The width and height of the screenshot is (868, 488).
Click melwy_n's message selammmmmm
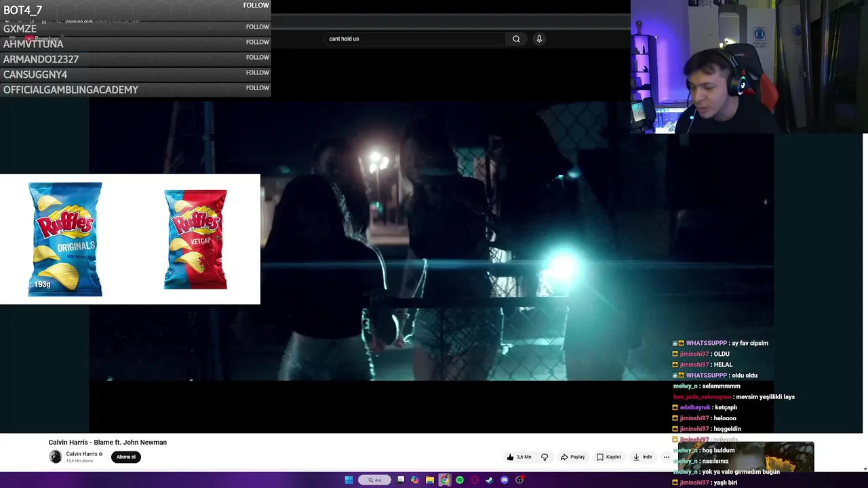722,386
